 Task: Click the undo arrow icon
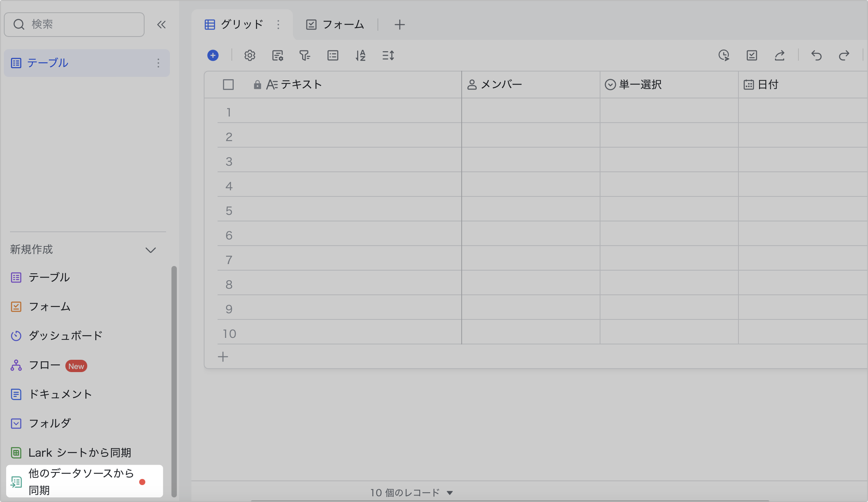tap(816, 55)
